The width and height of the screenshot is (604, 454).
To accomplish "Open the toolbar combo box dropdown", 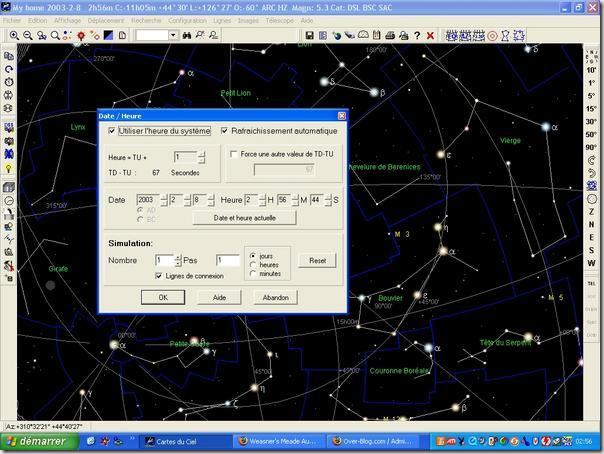I will click(x=173, y=35).
